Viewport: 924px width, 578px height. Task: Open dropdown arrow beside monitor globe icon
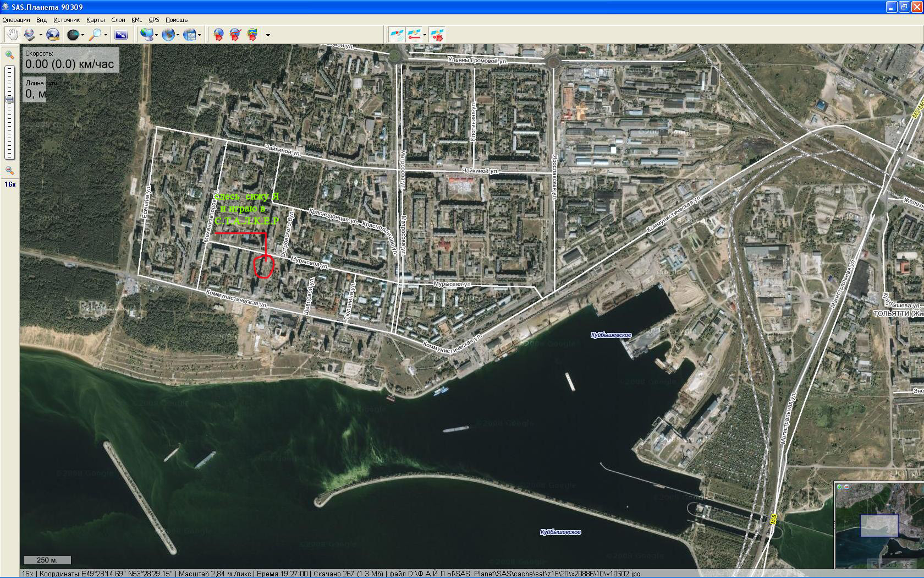[157, 35]
